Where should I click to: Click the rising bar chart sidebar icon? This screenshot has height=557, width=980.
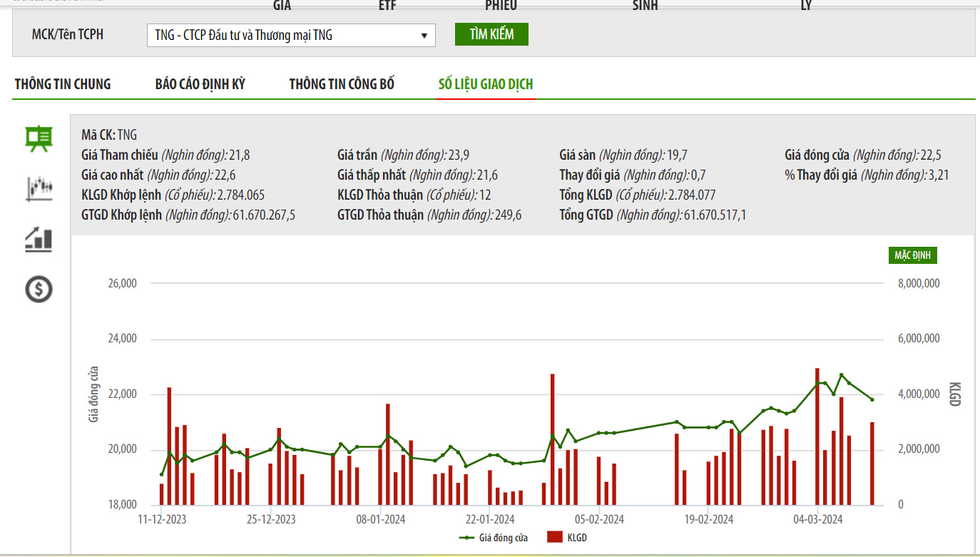pos(39,240)
